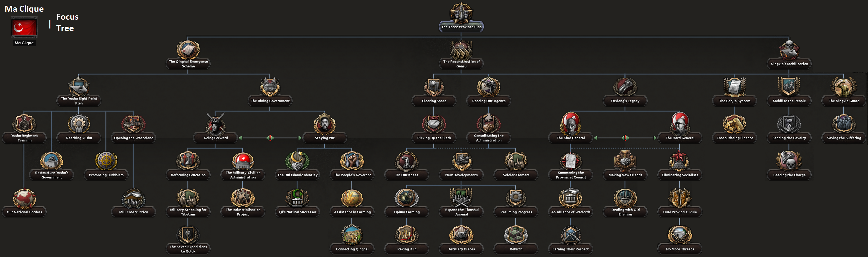The image size is (868, 257).
Task: Select the New Developments label
Action: [461, 175]
